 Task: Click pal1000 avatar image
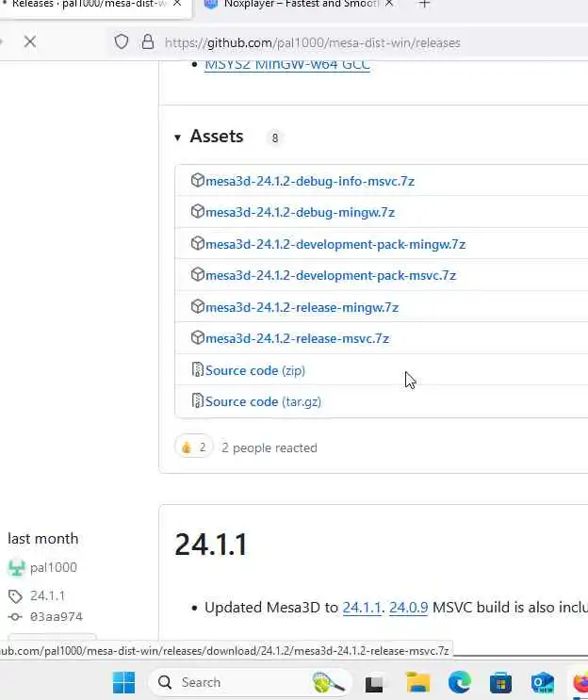pos(17,568)
